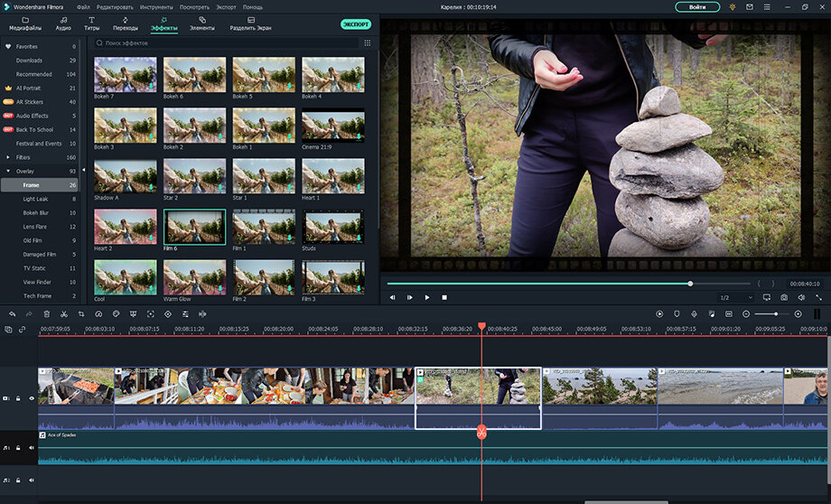831x504 pixels.
Task: Mute the Ace of Spades audio track
Action: [x=32, y=448]
